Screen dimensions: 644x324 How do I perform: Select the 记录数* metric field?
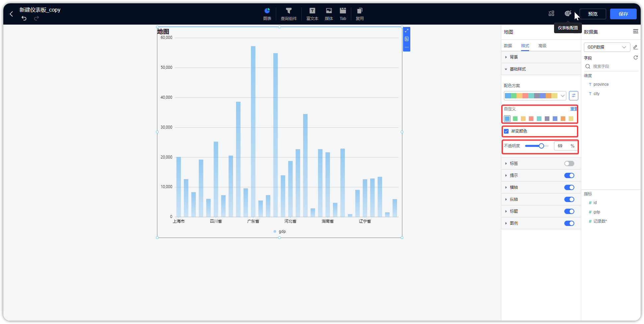click(x=600, y=221)
